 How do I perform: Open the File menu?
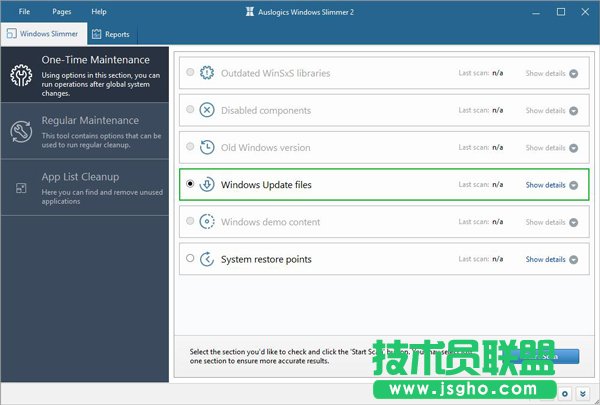(x=24, y=11)
